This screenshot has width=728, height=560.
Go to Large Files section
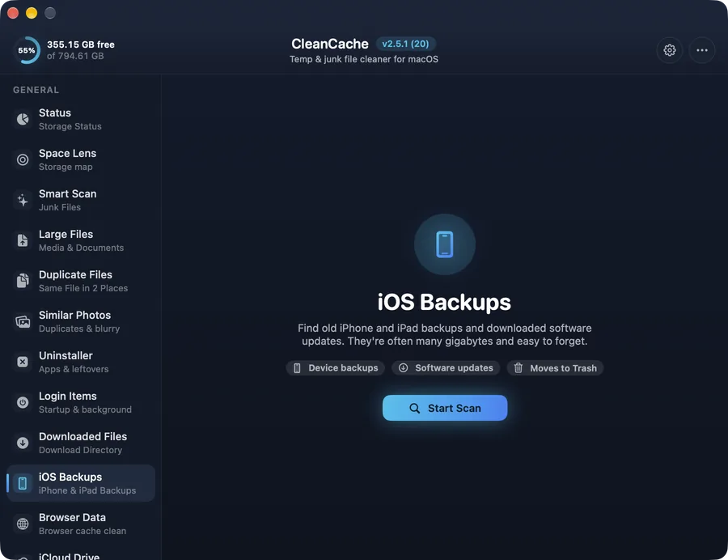point(81,240)
